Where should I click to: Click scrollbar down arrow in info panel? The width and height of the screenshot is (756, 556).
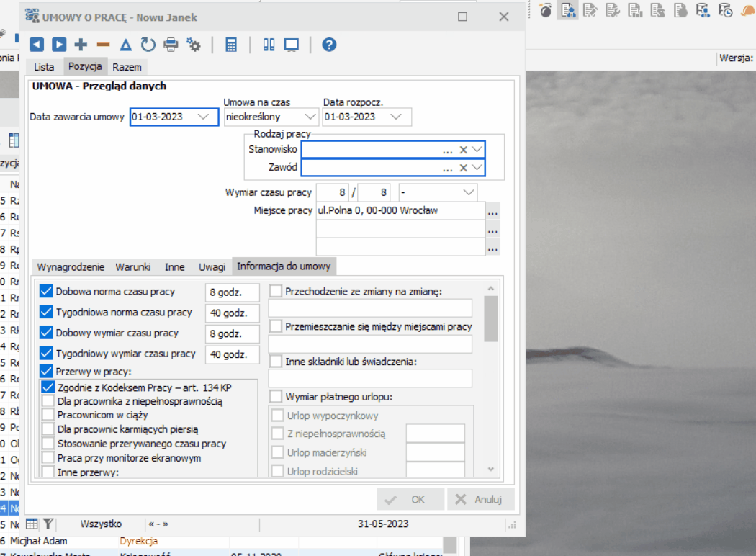pos(491,469)
